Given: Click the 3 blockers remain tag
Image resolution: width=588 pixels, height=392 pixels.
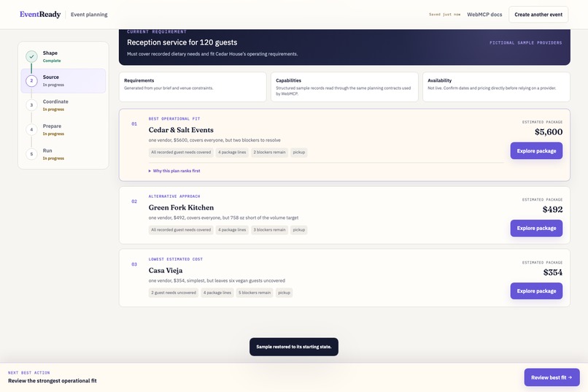Looking at the screenshot, I should pyautogui.click(x=269, y=229).
